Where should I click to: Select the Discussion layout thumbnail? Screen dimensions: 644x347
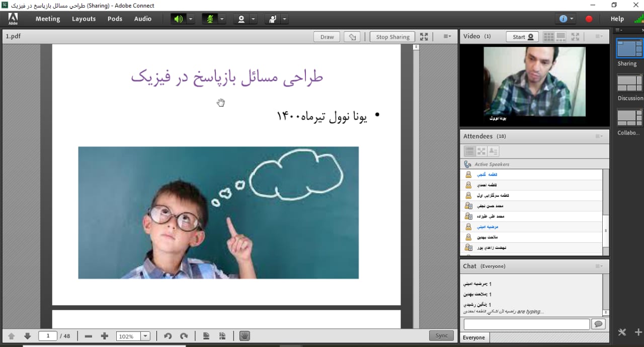point(629,84)
